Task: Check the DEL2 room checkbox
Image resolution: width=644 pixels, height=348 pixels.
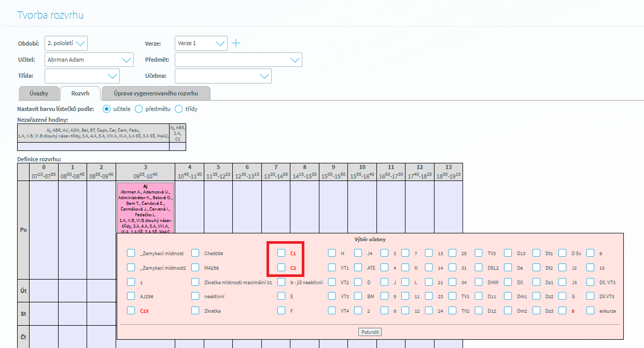Action: 479,268
